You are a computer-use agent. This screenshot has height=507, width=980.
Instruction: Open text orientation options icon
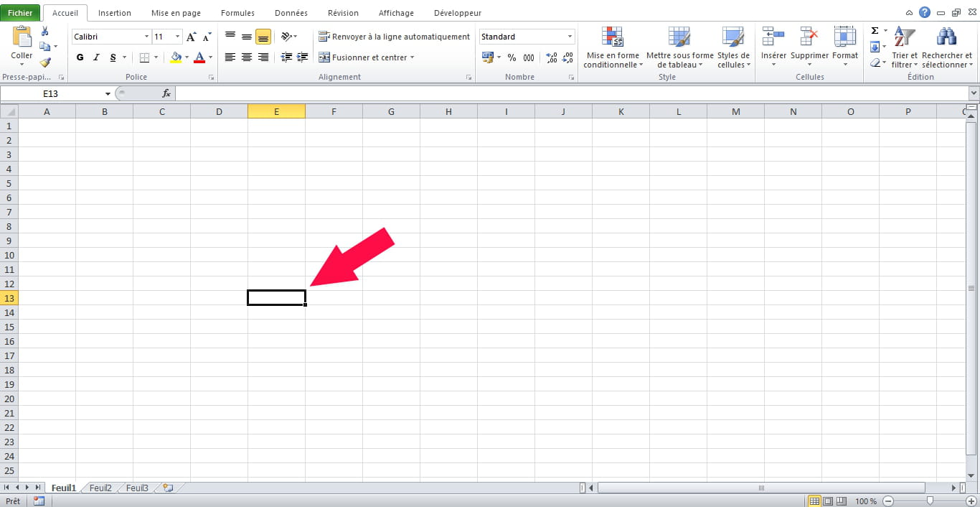click(x=286, y=37)
